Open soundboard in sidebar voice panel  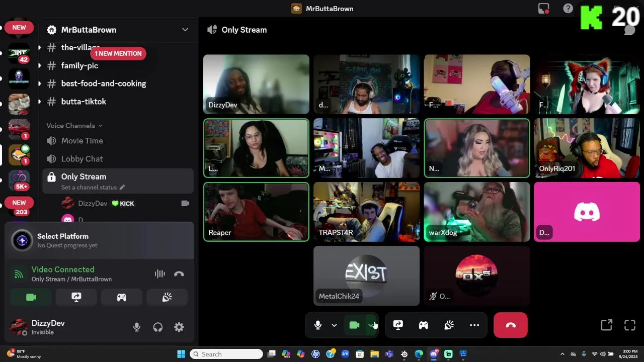pyautogui.click(x=167, y=298)
